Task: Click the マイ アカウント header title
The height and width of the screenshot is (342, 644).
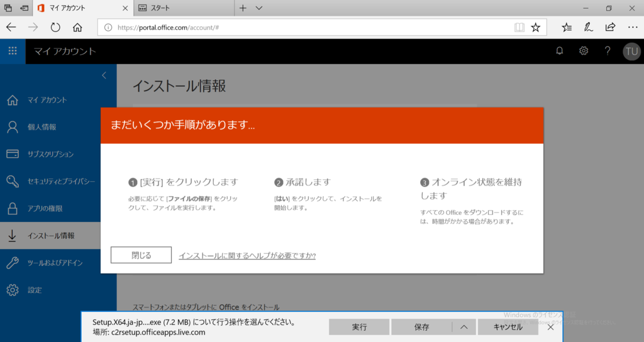Action: click(65, 52)
